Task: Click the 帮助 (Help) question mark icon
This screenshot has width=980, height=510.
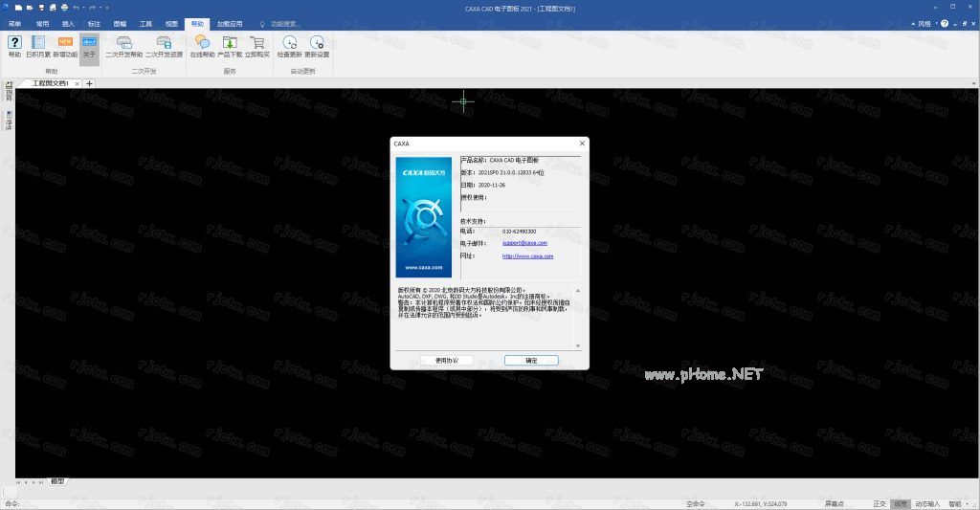Action: (x=14, y=43)
